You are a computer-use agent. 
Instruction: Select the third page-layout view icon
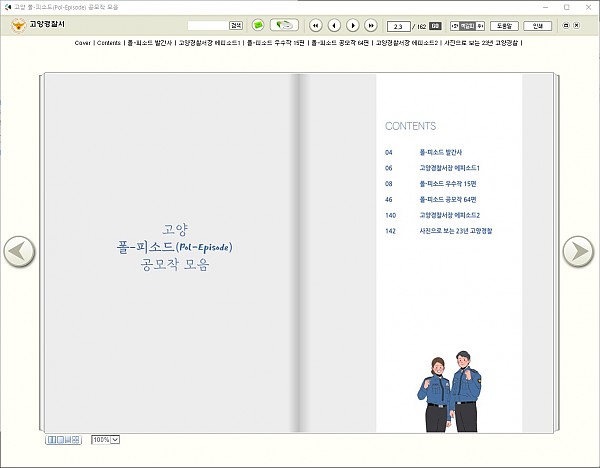[68, 440]
